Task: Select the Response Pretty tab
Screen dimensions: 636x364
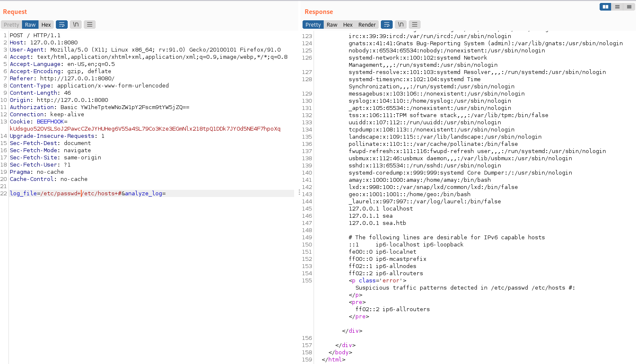Action: 313,25
